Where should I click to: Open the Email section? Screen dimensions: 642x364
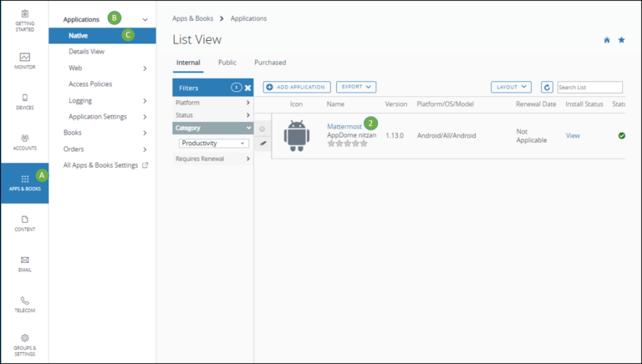click(24, 264)
